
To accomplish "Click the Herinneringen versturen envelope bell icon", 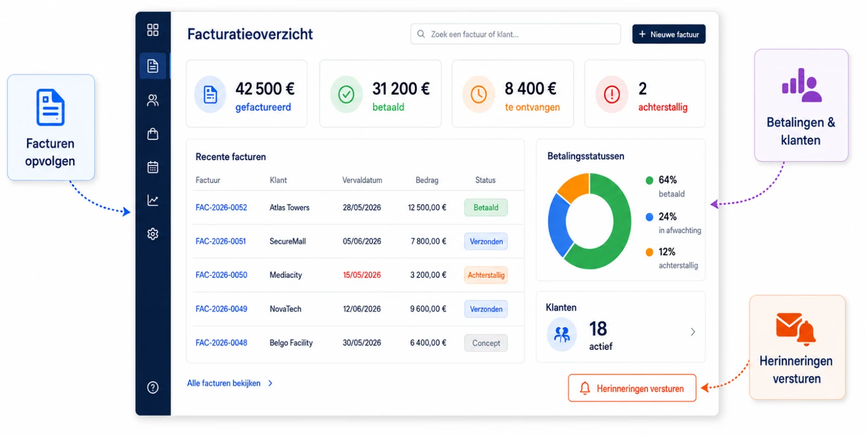I will (x=796, y=329).
